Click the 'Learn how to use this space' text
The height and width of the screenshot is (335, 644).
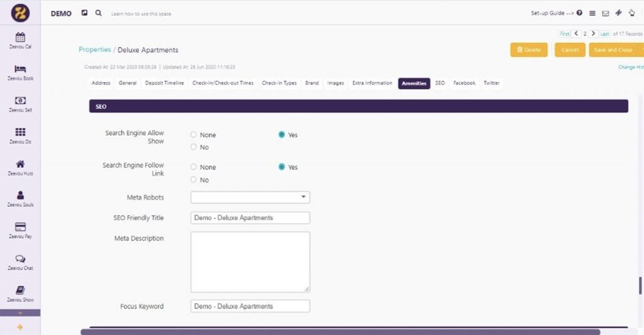coord(141,14)
